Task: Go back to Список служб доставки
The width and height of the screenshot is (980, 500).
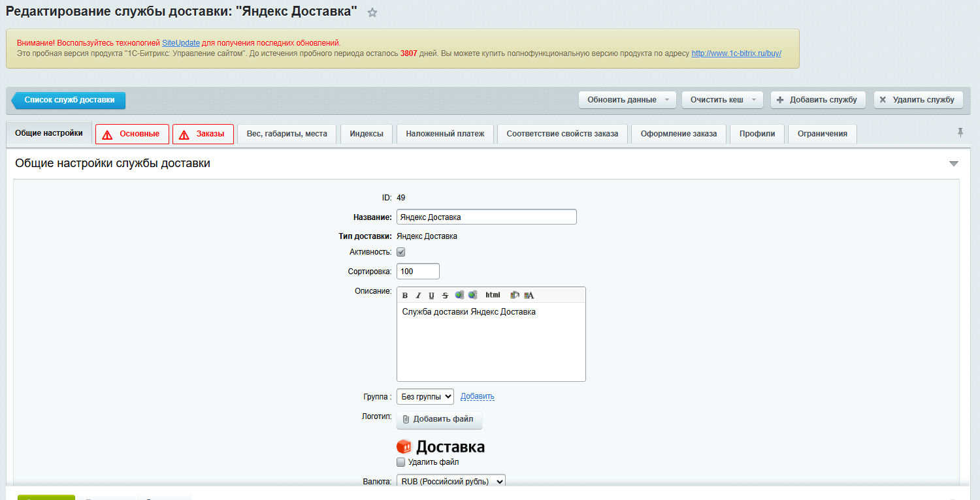Action: (x=69, y=100)
